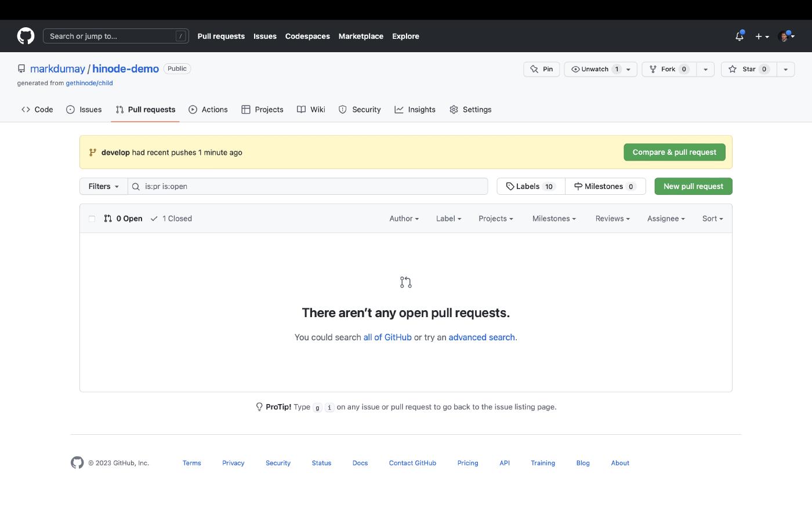Open Codespaces in the top navigation
The height and width of the screenshot is (527, 812).
(x=307, y=36)
